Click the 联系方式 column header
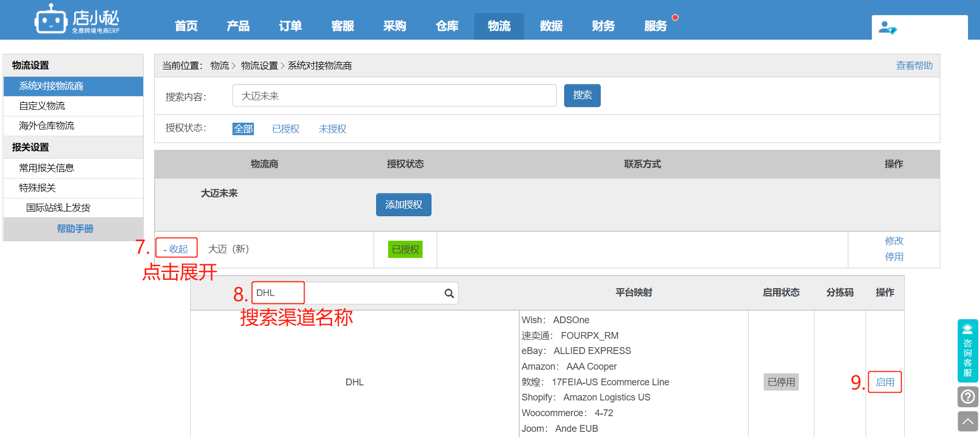980x437 pixels. coord(643,164)
